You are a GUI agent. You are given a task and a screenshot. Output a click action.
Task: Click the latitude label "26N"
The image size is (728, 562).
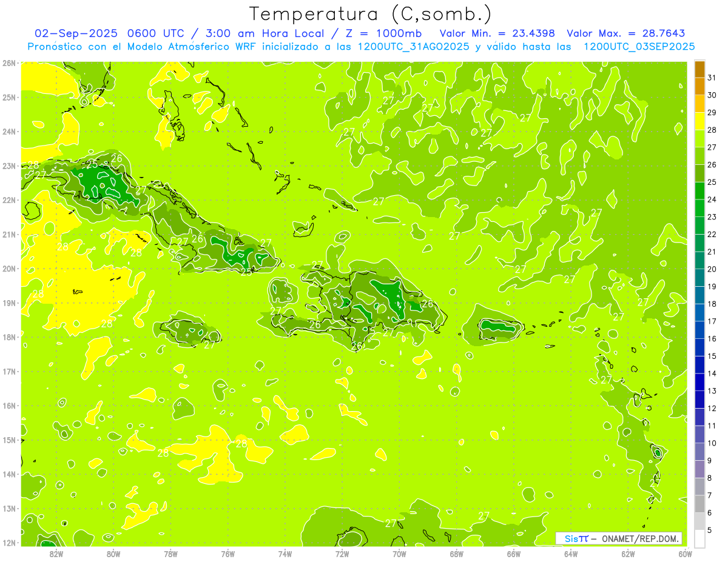click(x=8, y=63)
